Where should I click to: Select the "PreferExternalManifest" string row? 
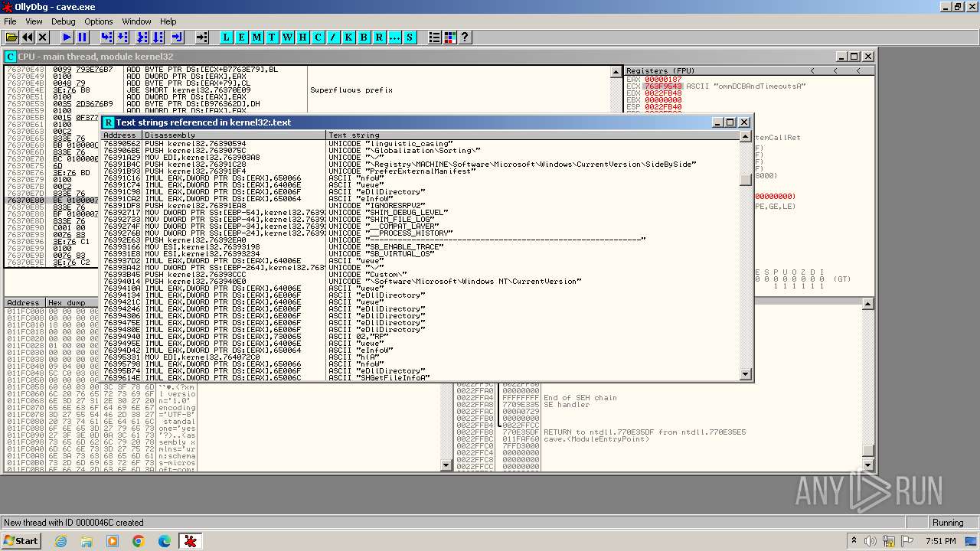point(421,171)
